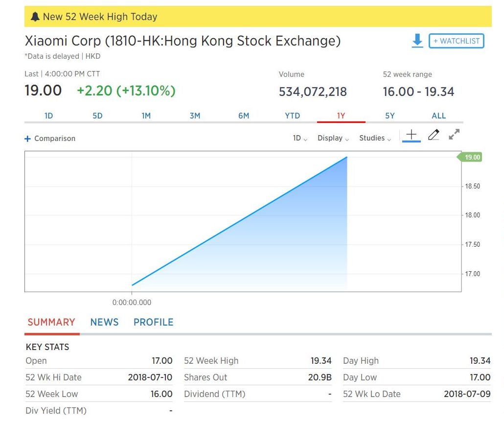Select the 3M time range
Screen dimensions: 504x422
tap(195, 116)
